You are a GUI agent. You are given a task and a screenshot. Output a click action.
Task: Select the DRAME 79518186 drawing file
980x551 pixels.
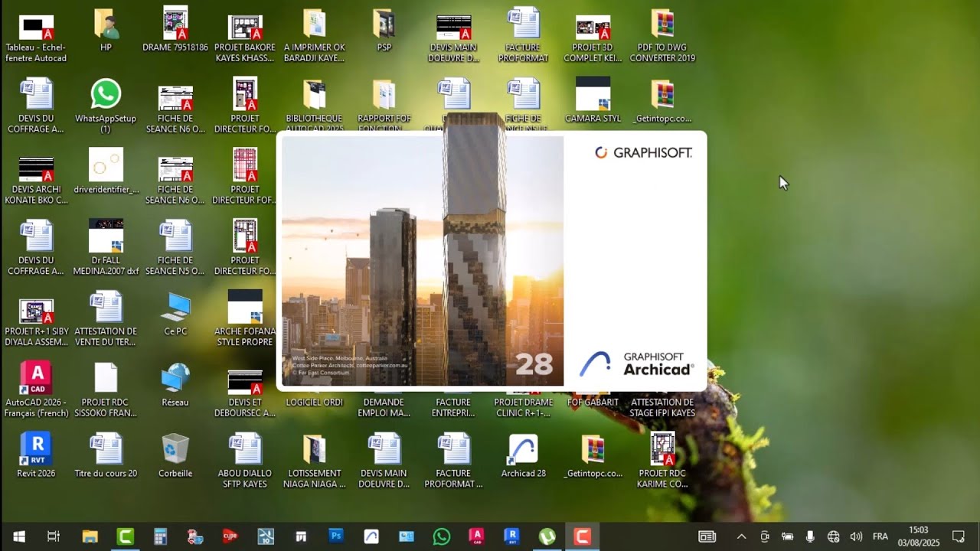[175, 30]
